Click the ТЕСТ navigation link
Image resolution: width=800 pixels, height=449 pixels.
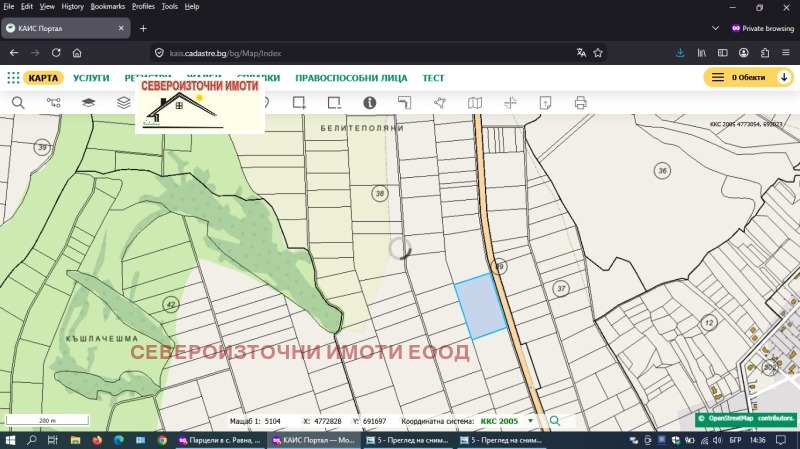pos(433,78)
